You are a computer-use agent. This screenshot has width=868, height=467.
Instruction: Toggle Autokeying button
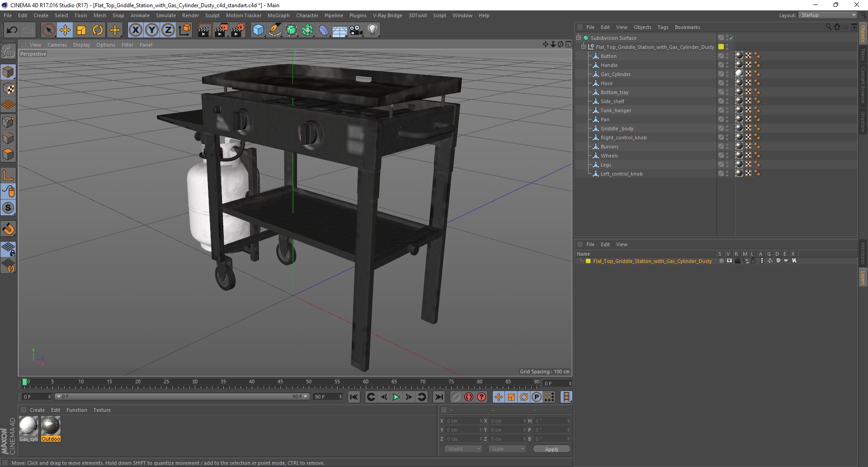469,397
